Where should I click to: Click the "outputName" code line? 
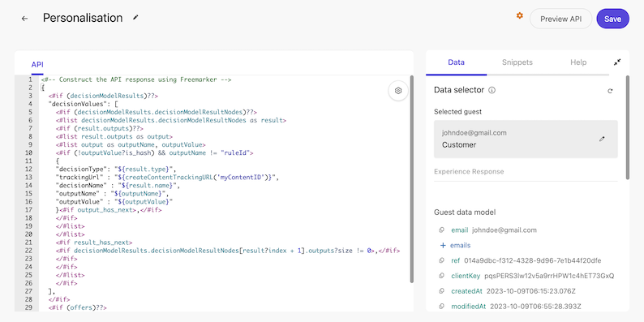pyautogui.click(x=112, y=194)
